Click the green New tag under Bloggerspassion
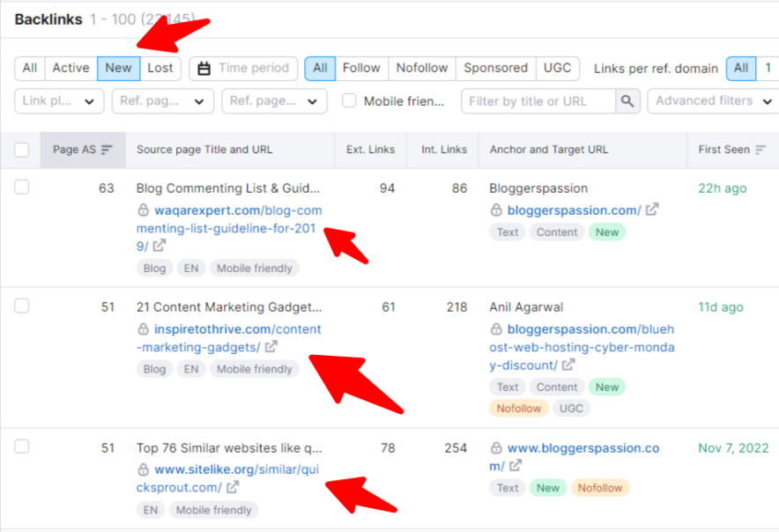This screenshot has width=779, height=532. (607, 232)
